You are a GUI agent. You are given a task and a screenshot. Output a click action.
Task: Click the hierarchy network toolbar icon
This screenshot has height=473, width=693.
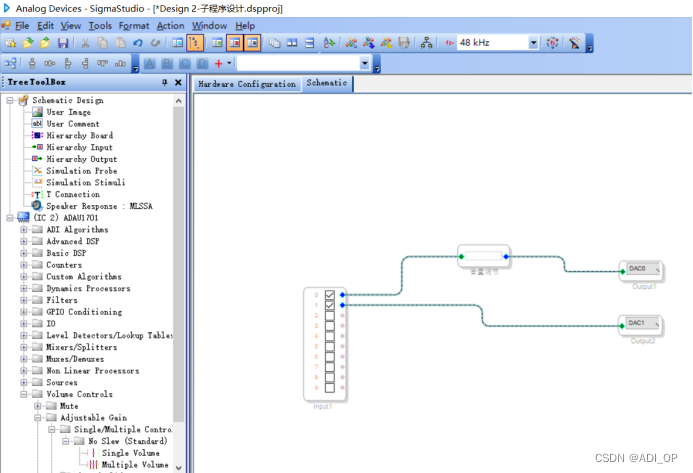[x=426, y=43]
